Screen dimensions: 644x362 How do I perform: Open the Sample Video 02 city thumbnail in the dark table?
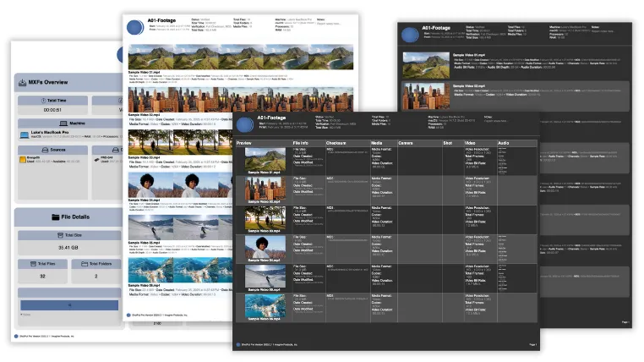(265, 189)
